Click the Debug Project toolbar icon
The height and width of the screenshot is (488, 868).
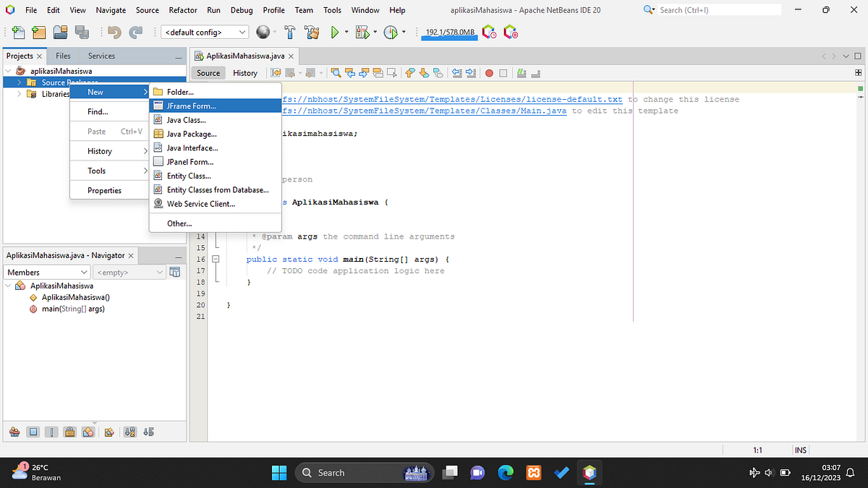(362, 33)
